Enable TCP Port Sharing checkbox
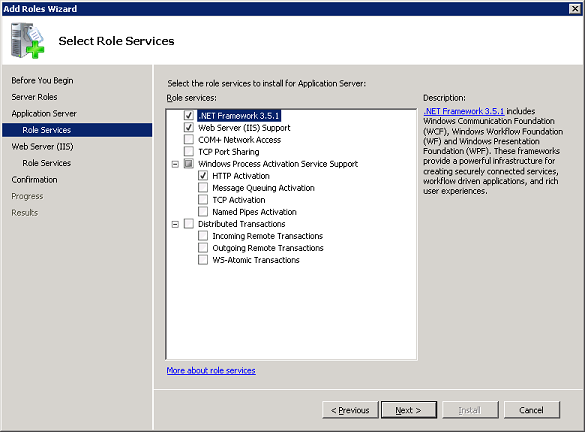The height and width of the screenshot is (432, 585). coord(189,151)
